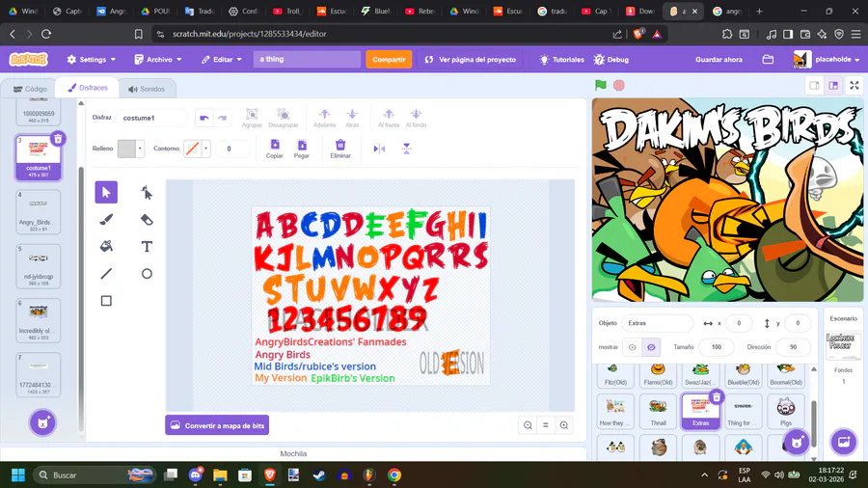Open the placeholde account dropdown
This screenshot has width=868, height=488.
click(x=827, y=59)
